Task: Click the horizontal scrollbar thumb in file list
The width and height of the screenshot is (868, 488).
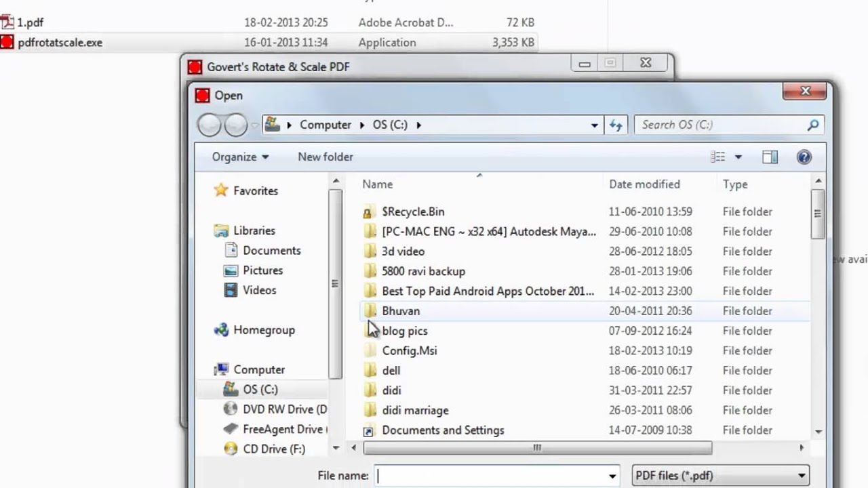Action: (537, 448)
